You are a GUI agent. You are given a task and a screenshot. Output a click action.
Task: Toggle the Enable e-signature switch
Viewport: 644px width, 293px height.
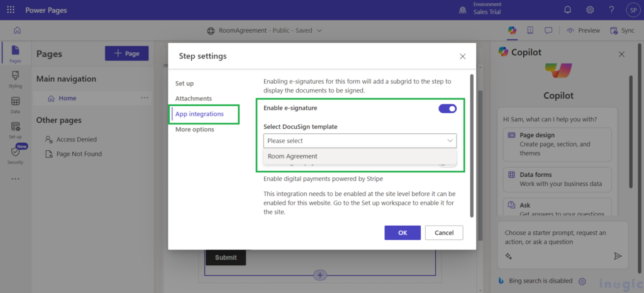click(x=448, y=108)
